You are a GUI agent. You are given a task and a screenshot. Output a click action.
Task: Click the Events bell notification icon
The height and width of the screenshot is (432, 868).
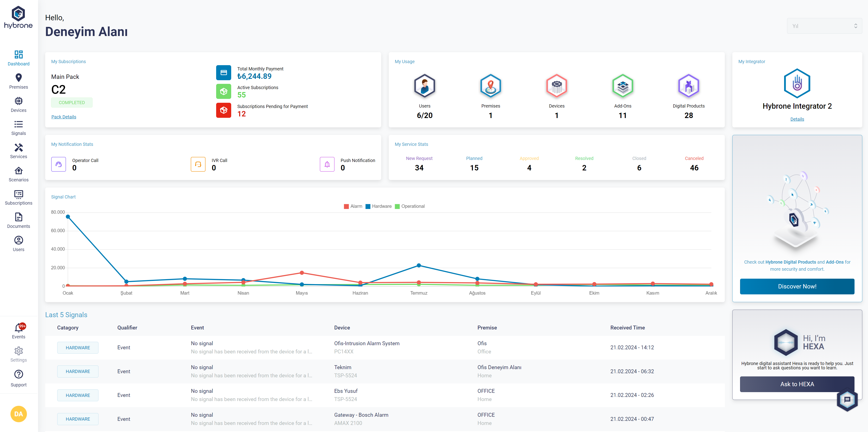point(18,328)
